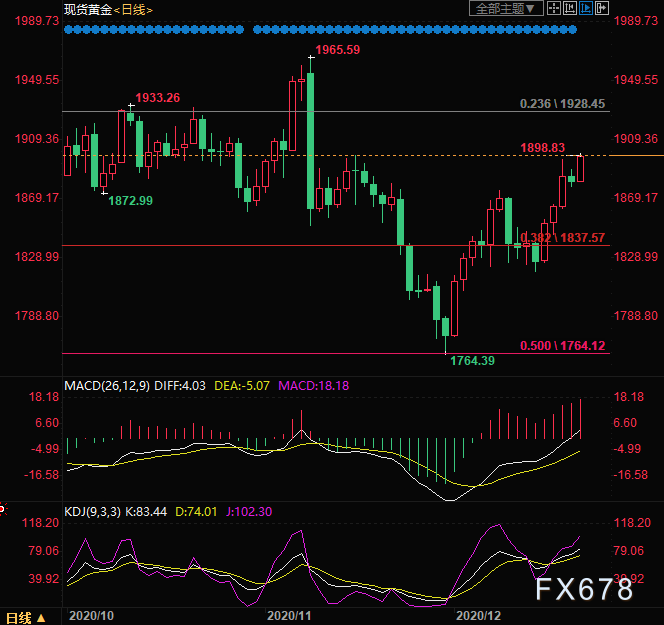Viewport: 664px width, 625px height.
Task: Click the 2020/12 date axis label
Action: 476,617
